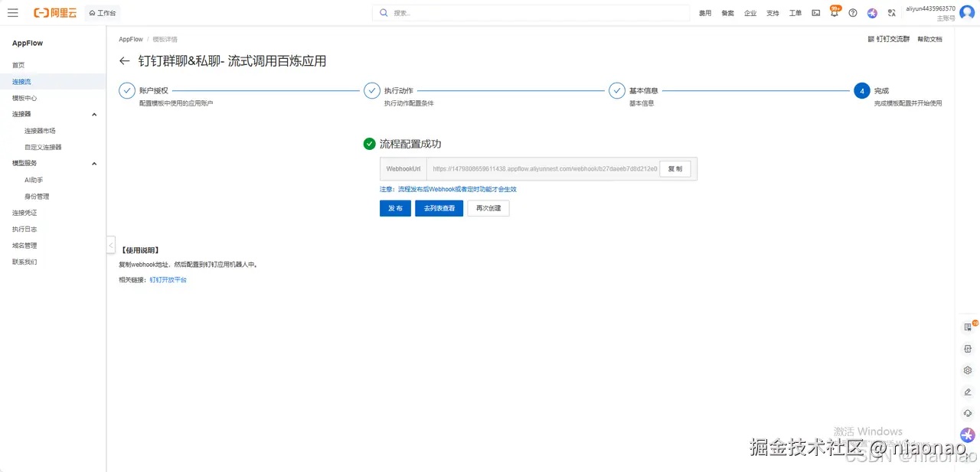Open the settings gear icon on right edge
This screenshot has width=980, height=472.
(x=967, y=370)
